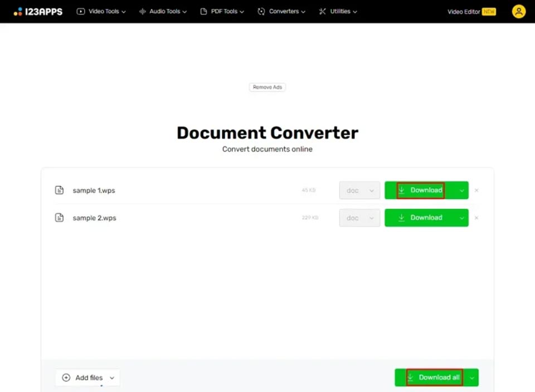This screenshot has width=535, height=392.
Task: Click the sample 2.wps document icon
Action: pyautogui.click(x=60, y=218)
